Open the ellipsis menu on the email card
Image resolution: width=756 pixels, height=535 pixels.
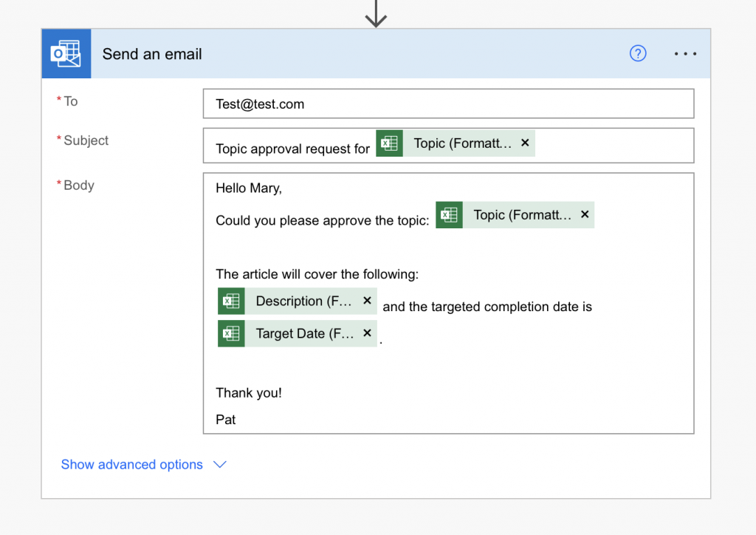click(684, 53)
